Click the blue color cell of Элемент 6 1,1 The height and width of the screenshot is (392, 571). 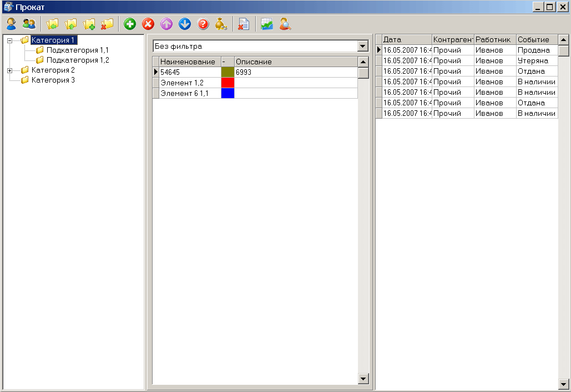[x=228, y=93]
